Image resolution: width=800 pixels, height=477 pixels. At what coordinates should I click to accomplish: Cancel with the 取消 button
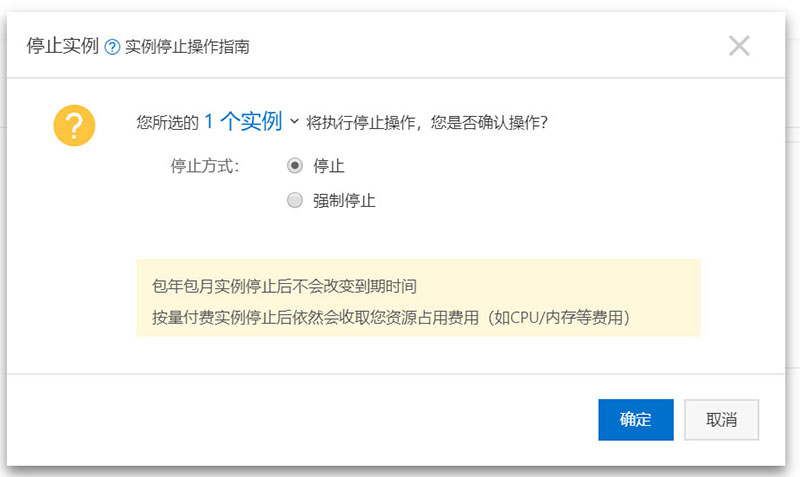tap(721, 419)
